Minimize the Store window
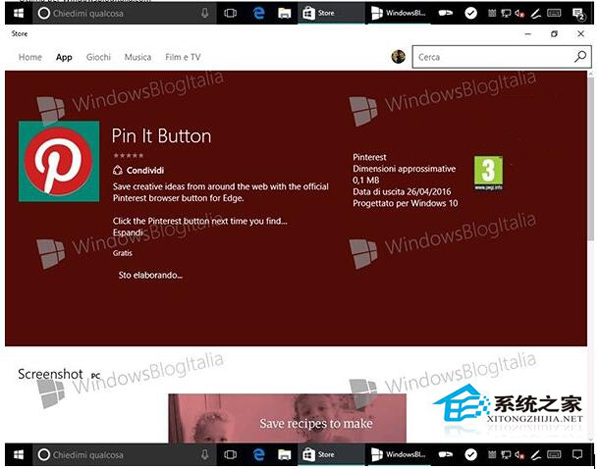 click(x=528, y=34)
